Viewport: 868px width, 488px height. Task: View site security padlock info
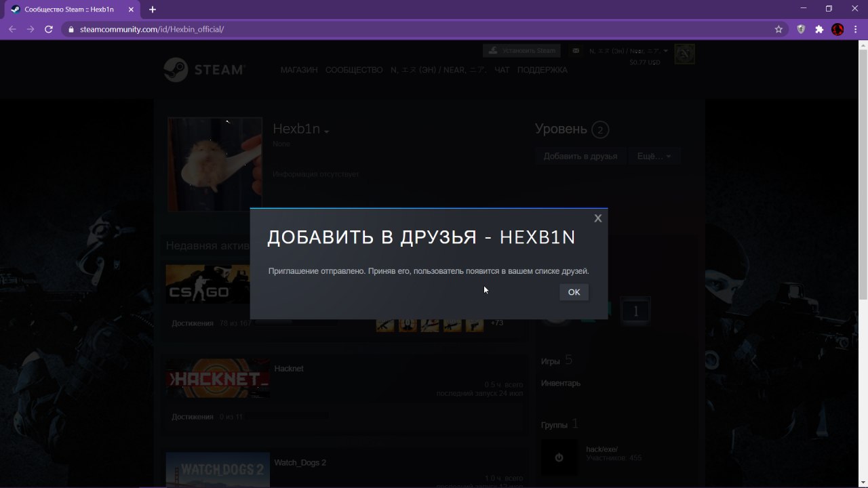pyautogui.click(x=71, y=29)
